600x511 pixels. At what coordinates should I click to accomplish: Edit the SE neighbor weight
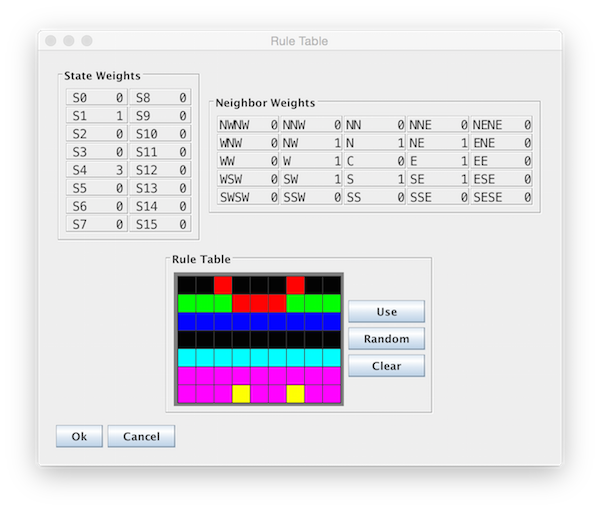[x=438, y=179]
